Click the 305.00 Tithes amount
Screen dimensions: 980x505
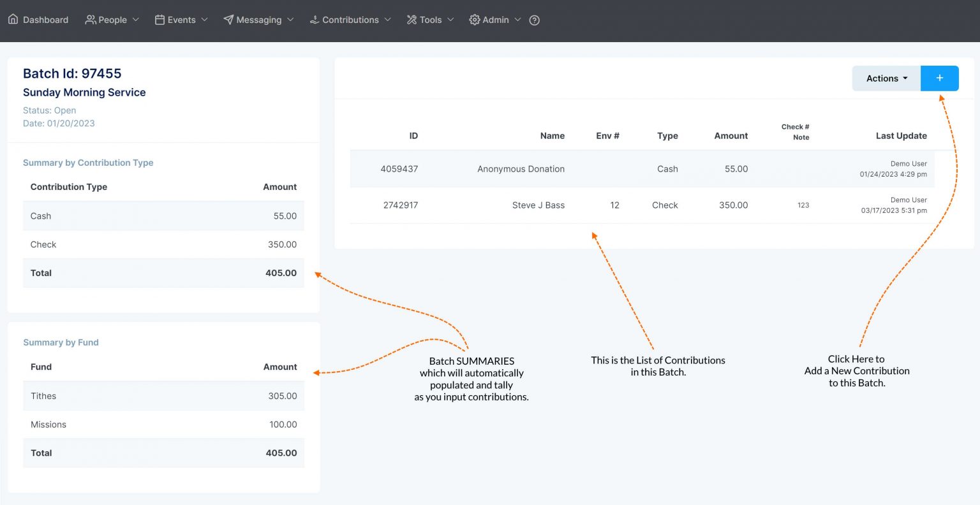click(x=283, y=396)
